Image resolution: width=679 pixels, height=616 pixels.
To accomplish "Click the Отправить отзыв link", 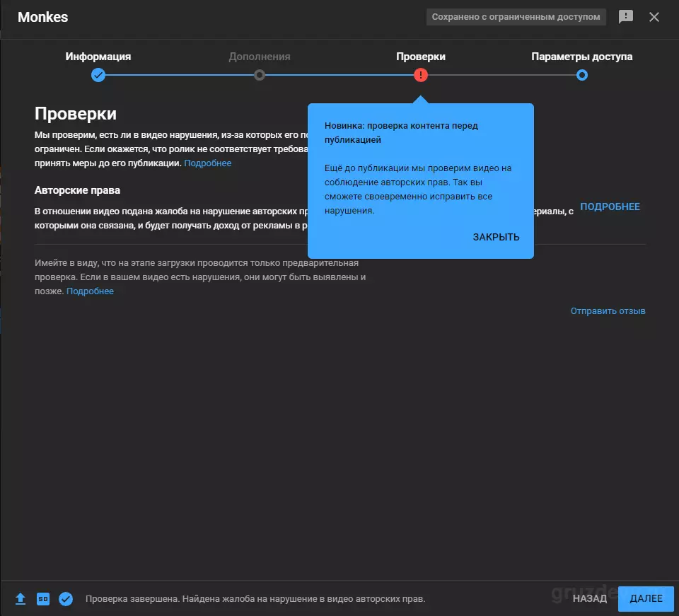I will (x=608, y=310).
